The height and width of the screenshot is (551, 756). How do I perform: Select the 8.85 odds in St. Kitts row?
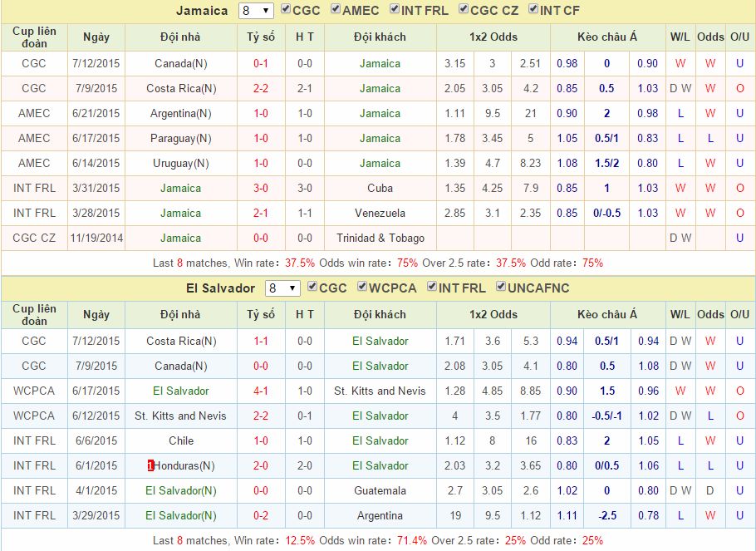[530, 391]
